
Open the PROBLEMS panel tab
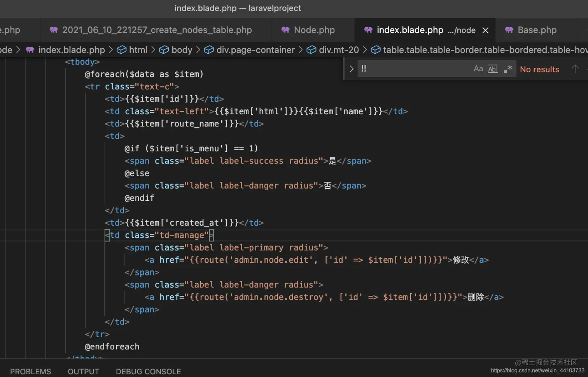(x=30, y=372)
